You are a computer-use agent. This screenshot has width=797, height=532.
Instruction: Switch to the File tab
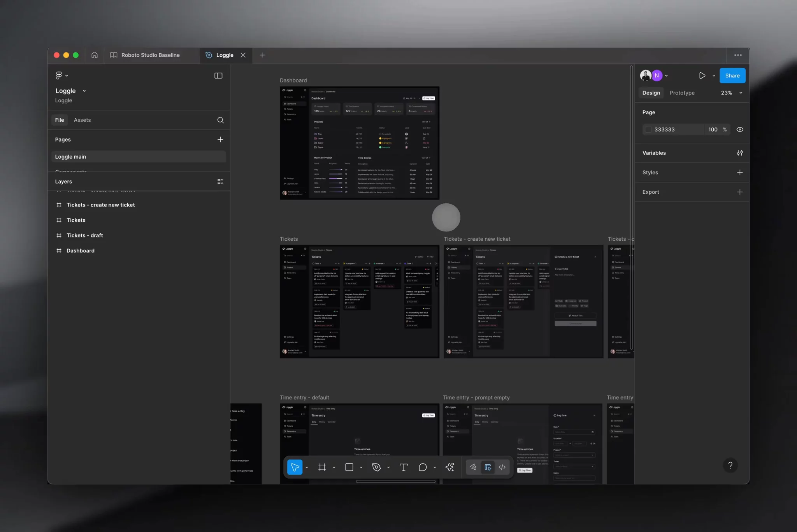pos(60,120)
